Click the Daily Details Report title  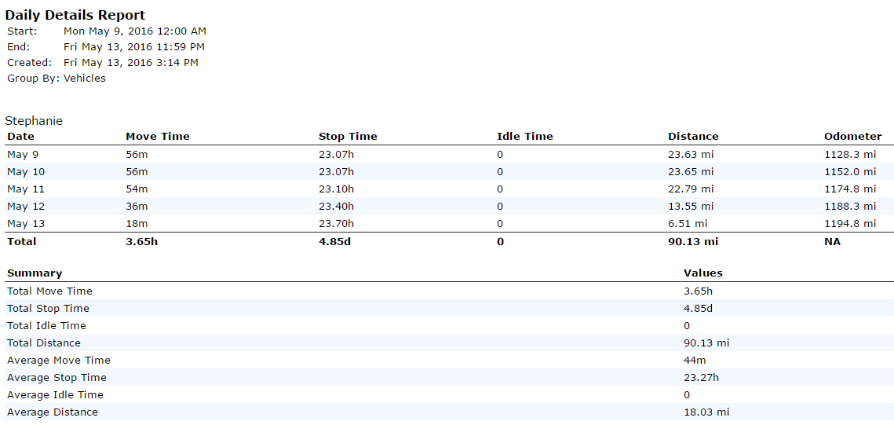pyautogui.click(x=75, y=15)
